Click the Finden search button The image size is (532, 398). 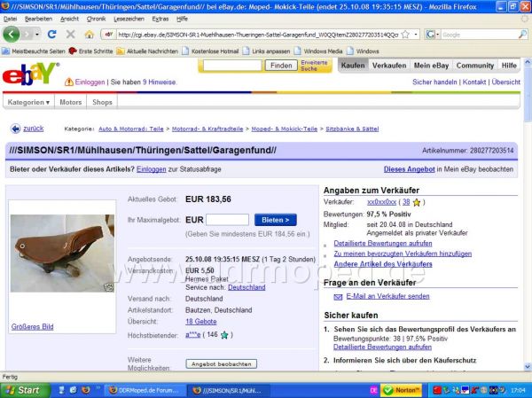[281, 65]
